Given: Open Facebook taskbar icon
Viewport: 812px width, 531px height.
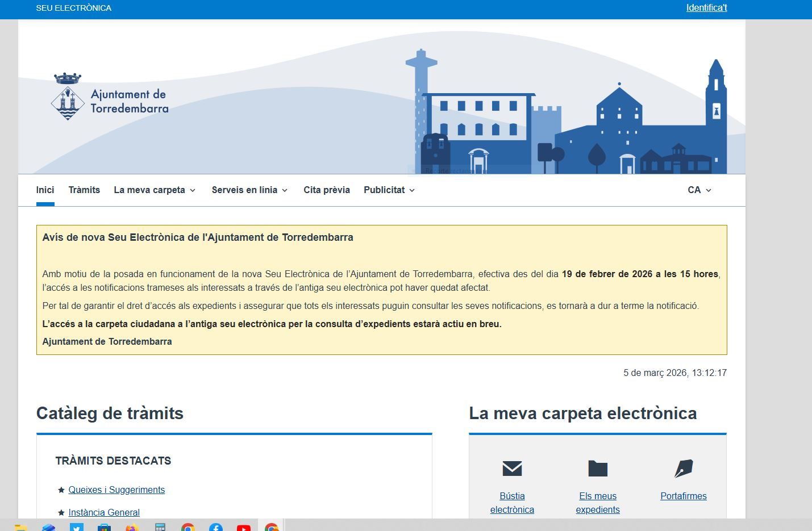Looking at the screenshot, I should click(x=216, y=528).
